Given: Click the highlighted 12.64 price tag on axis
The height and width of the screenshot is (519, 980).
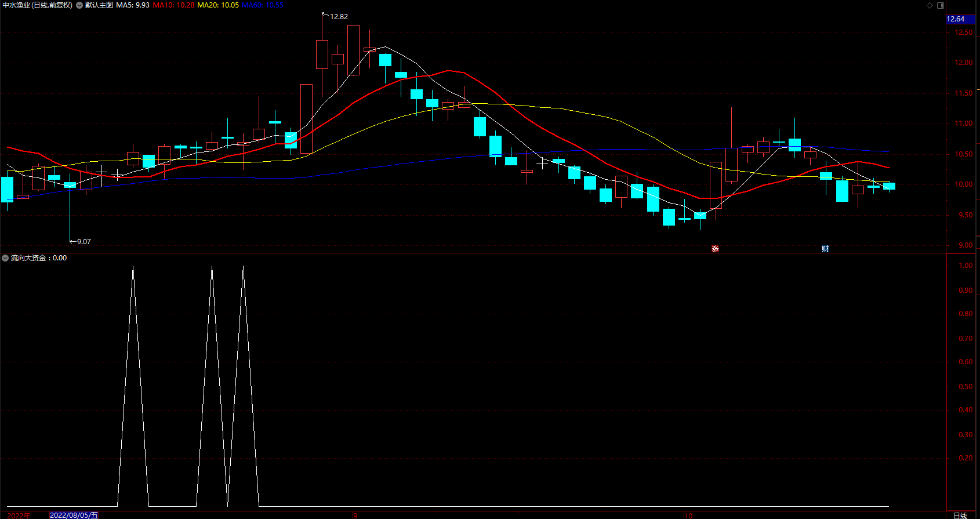Looking at the screenshot, I should coord(960,19).
